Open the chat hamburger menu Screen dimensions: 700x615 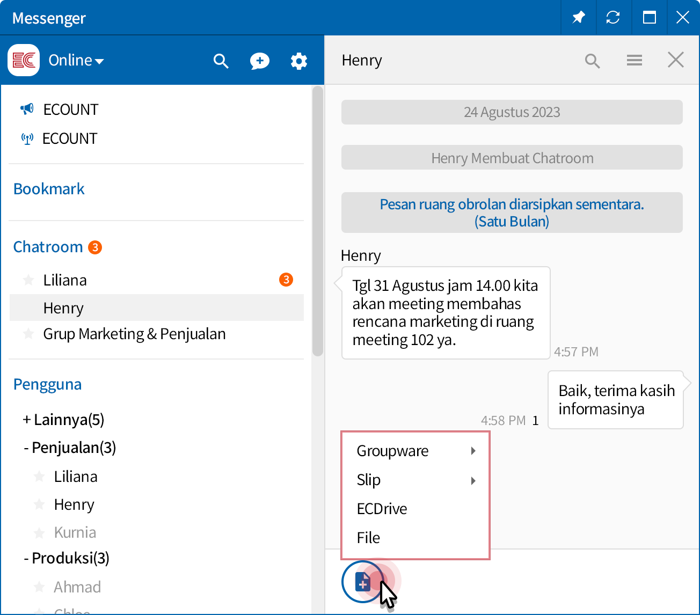tap(634, 61)
